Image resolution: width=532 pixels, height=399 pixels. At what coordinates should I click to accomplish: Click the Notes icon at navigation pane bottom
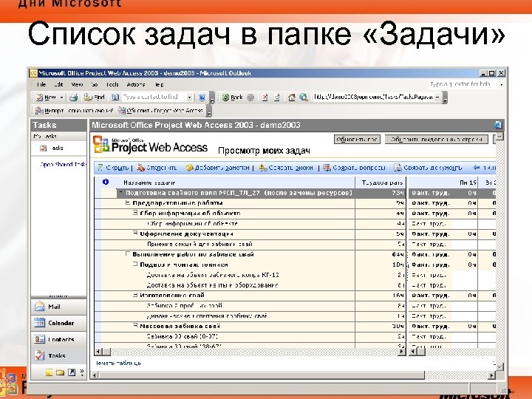point(50,372)
